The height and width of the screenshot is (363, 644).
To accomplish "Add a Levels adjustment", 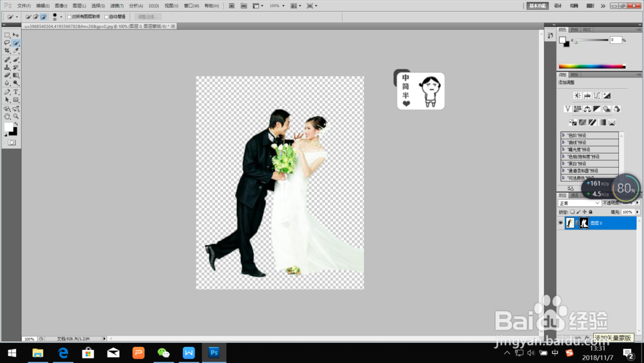I will (587, 95).
